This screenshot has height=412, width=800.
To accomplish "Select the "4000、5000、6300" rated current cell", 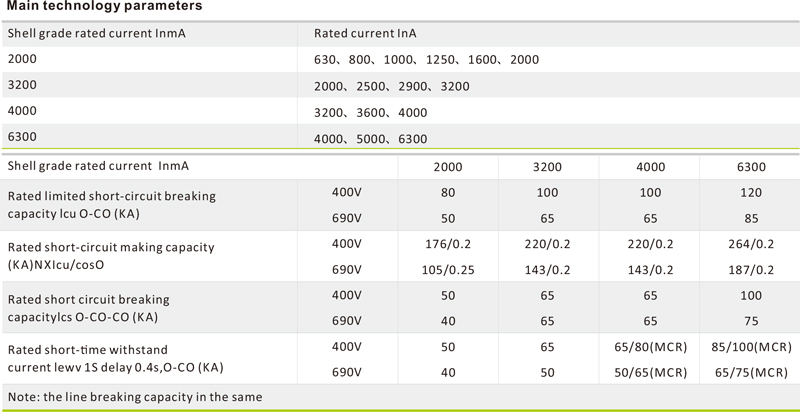I will 370,139.
